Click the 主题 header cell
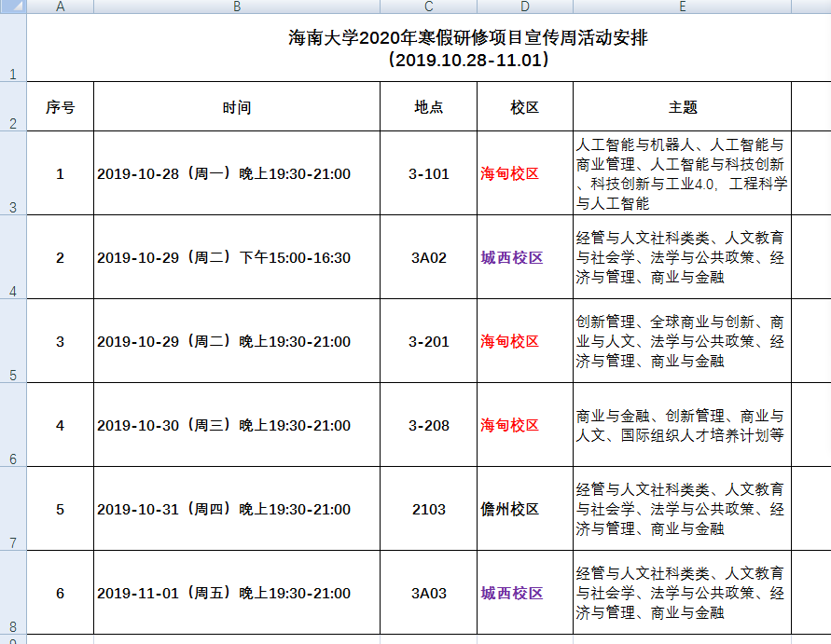The image size is (831, 644). coord(682,106)
